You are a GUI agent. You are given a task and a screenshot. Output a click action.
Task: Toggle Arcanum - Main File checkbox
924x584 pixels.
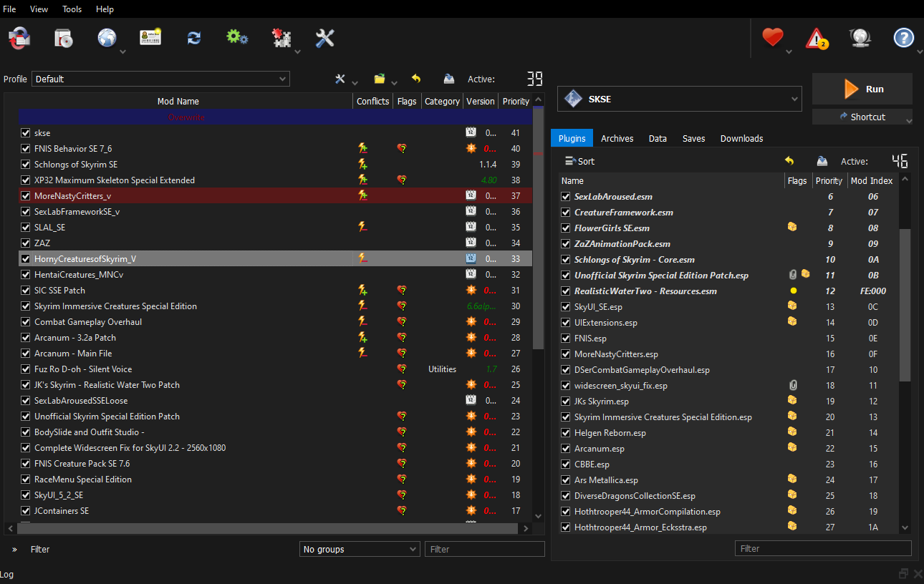tap(26, 353)
